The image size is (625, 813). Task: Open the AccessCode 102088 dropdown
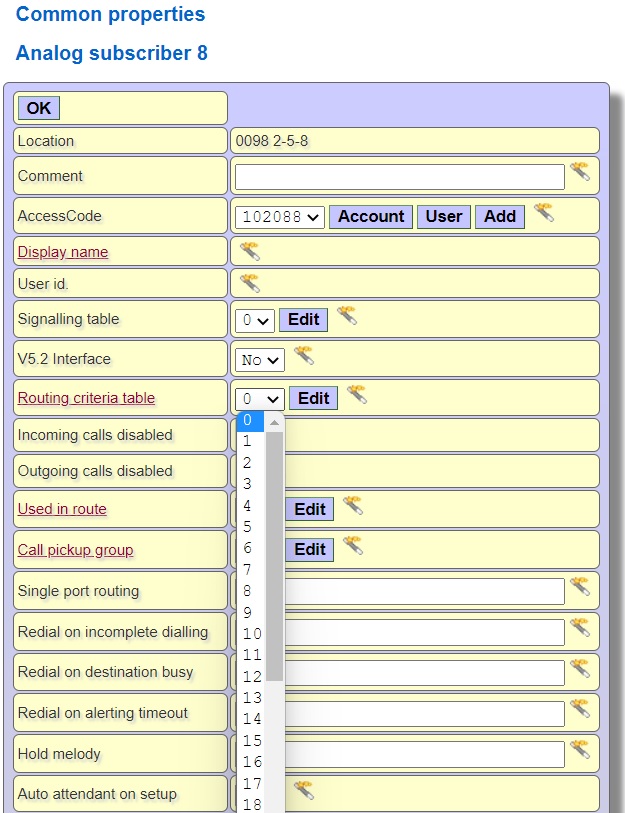coord(280,217)
